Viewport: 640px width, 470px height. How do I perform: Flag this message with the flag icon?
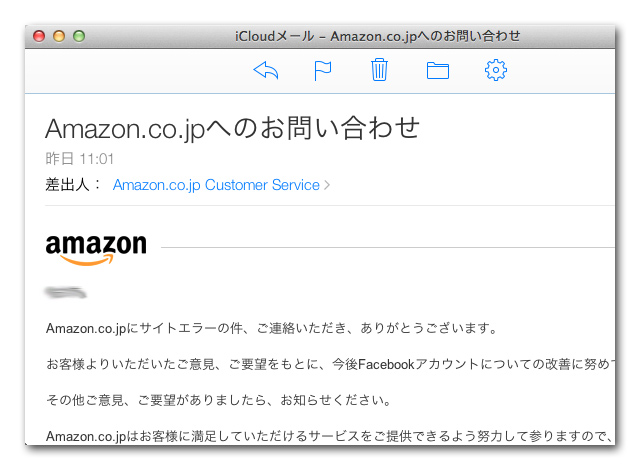point(323,70)
